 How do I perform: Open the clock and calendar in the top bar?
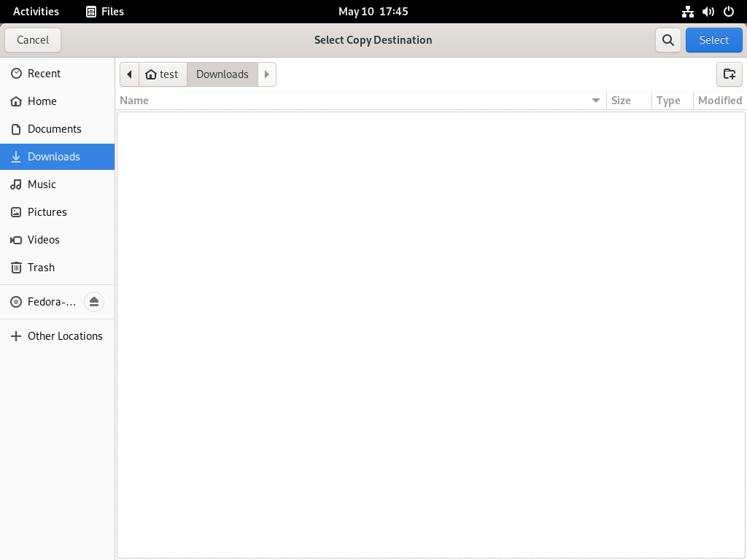pos(373,12)
